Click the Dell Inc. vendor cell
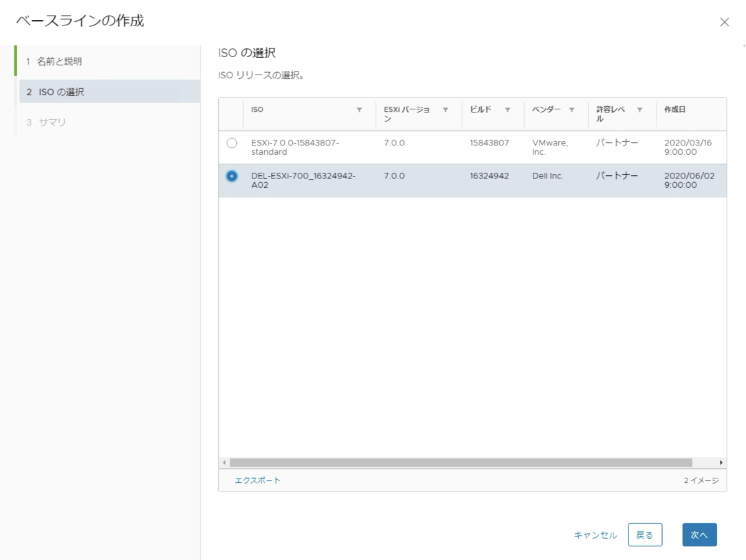Viewport: 746px width, 560px height. pyautogui.click(x=548, y=176)
